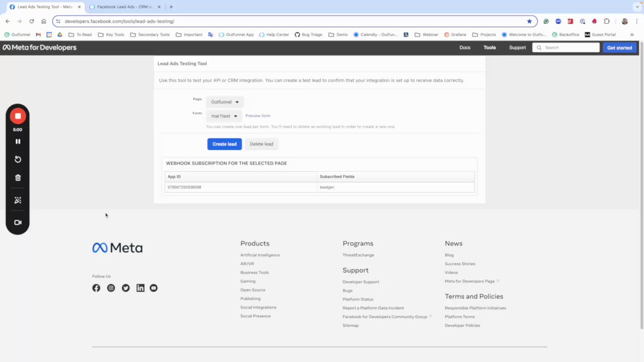
Task: Open the Gmail bookmark icon
Action: pos(38,35)
